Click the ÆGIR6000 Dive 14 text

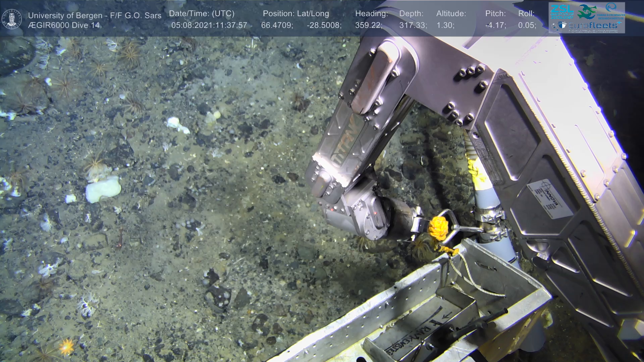point(64,25)
